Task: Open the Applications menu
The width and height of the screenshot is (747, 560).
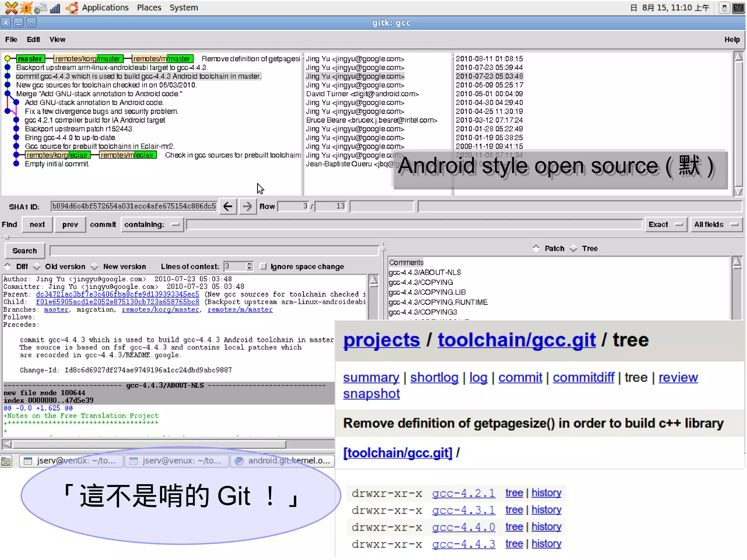Action: coord(105,8)
